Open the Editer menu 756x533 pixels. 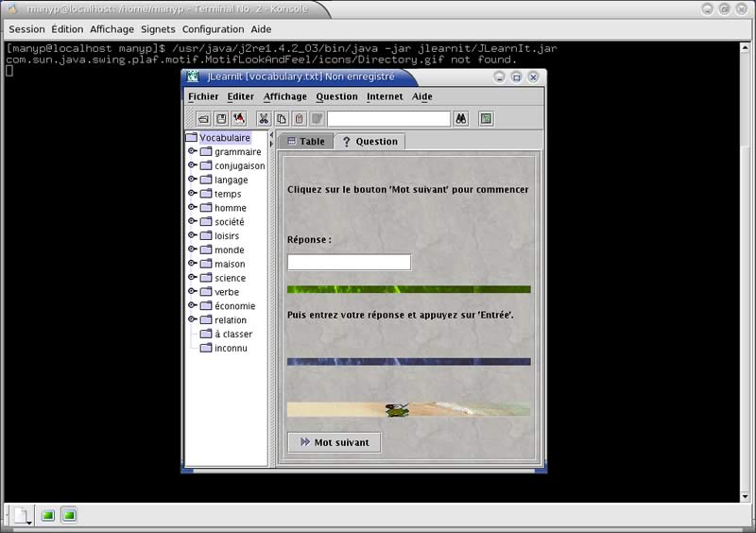point(241,96)
